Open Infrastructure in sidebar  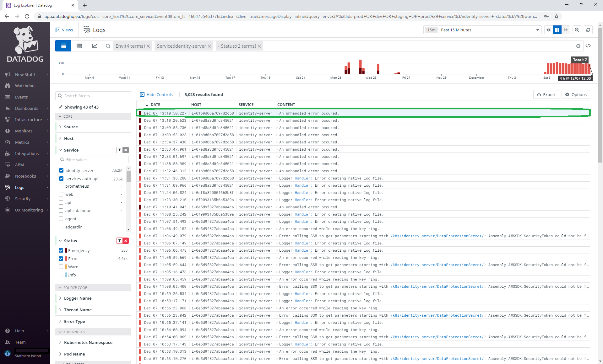pos(25,120)
